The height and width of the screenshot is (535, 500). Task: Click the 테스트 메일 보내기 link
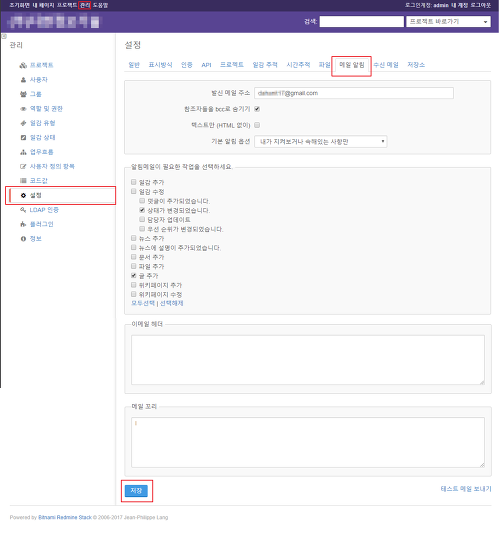[466, 489]
